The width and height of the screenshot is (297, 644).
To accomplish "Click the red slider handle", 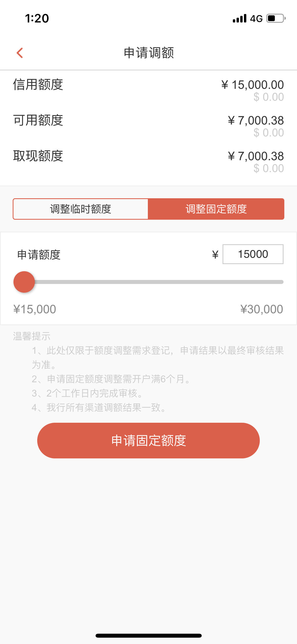I will (x=24, y=282).
